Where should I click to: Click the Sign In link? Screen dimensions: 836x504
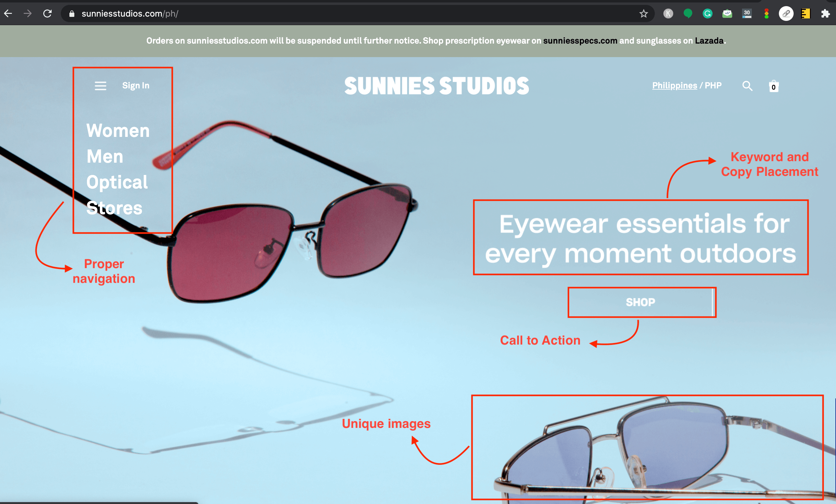pos(136,85)
